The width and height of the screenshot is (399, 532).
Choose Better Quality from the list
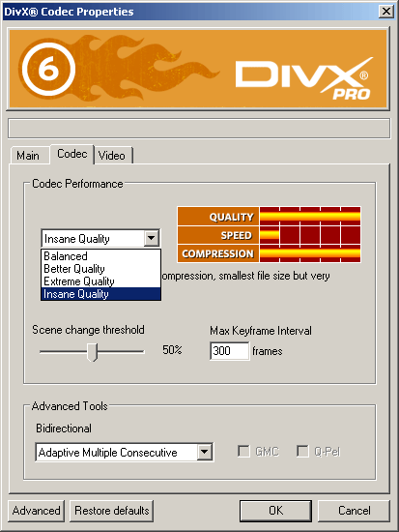coord(100,268)
